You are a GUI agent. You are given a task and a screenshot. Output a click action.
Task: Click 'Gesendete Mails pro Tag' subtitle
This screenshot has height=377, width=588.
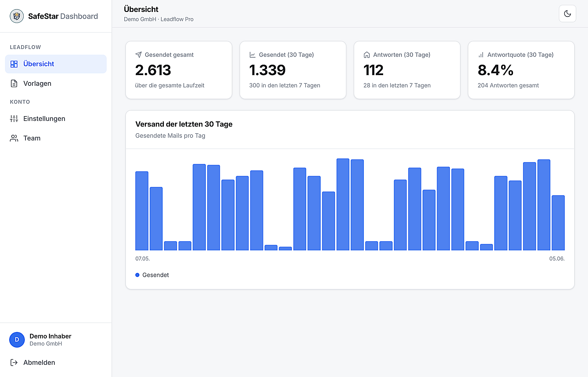tap(170, 136)
